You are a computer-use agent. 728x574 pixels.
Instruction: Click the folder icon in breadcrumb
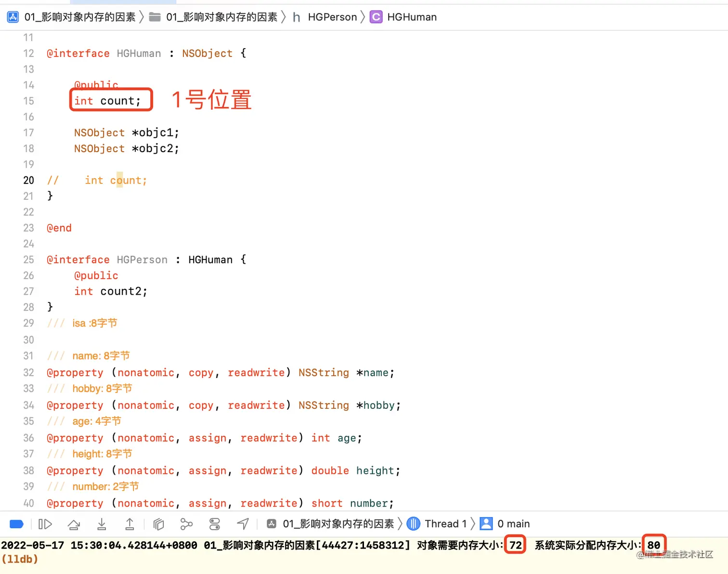155,17
